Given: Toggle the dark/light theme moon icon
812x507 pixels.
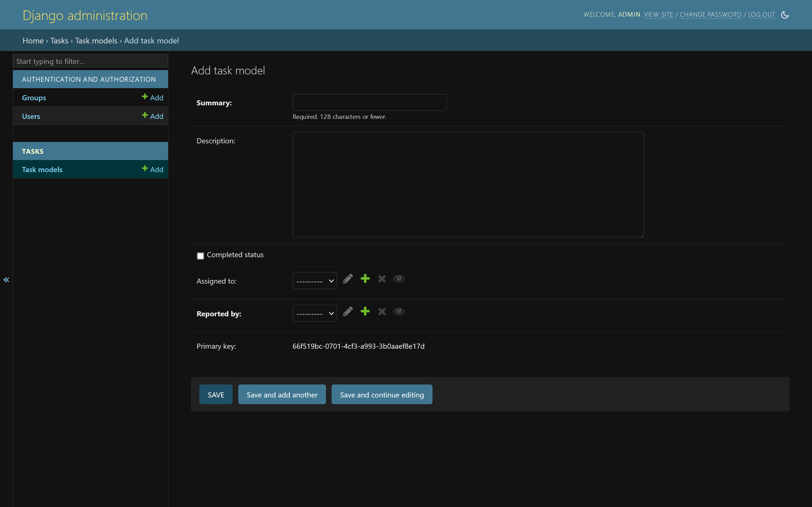Looking at the screenshot, I should click(x=784, y=15).
